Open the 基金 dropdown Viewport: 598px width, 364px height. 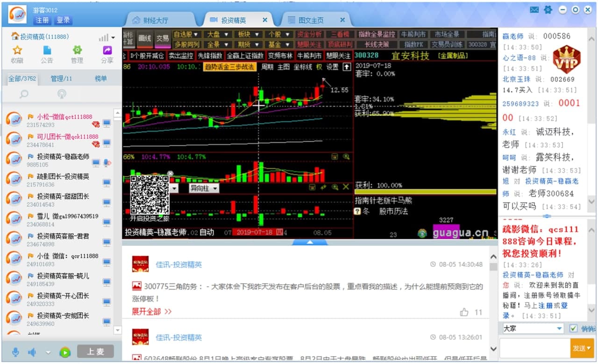(279, 45)
